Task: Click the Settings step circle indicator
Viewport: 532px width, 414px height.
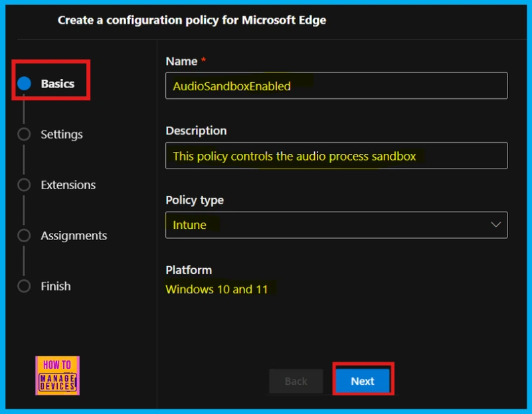Action: 24,134
